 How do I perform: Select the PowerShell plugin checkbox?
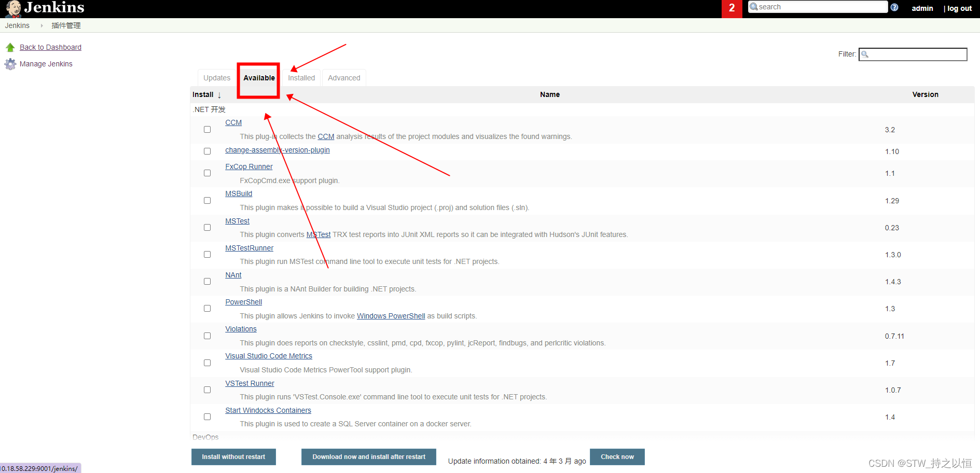pyautogui.click(x=207, y=308)
